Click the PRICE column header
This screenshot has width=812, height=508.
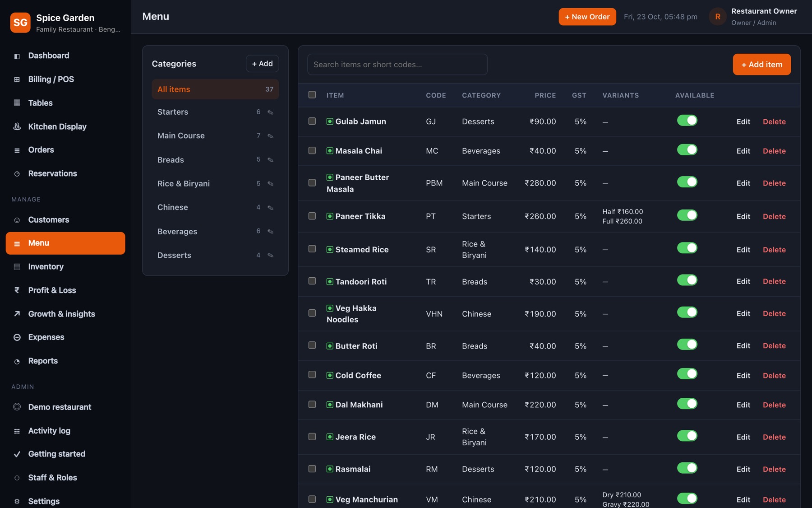[545, 95]
